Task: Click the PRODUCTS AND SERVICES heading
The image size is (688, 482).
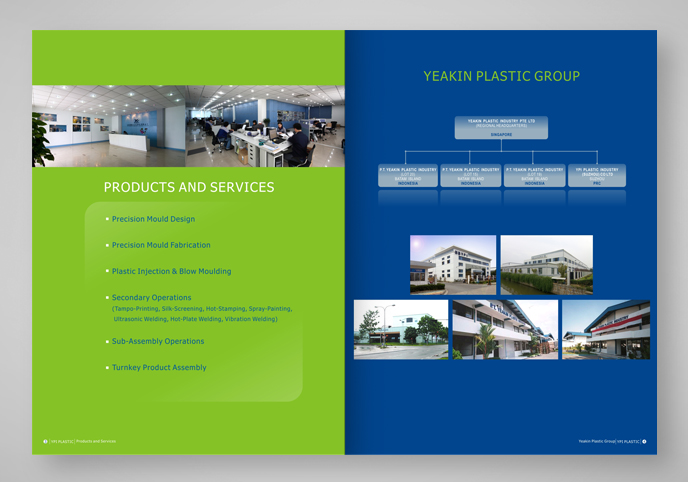Action: point(189,187)
